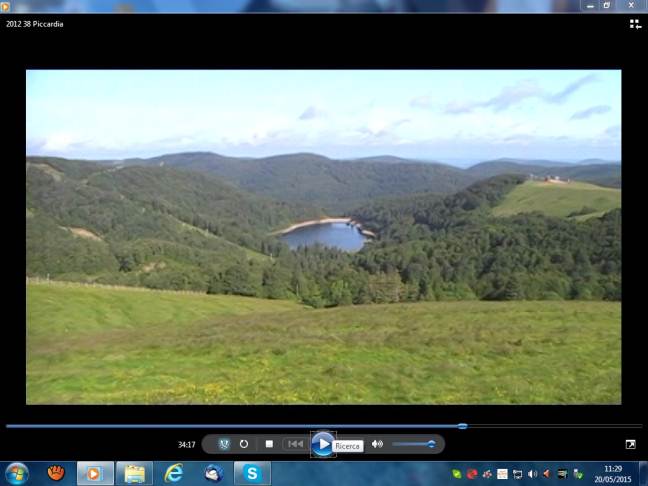Open Windows Explorer from the taskbar

(134, 473)
